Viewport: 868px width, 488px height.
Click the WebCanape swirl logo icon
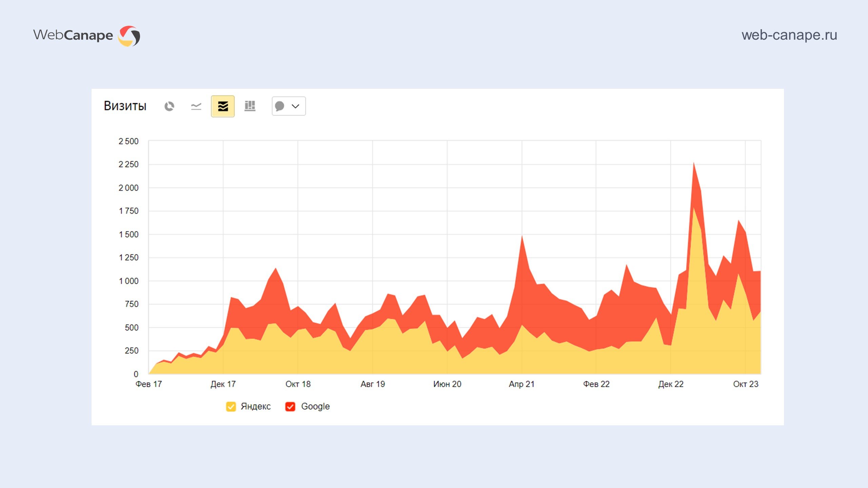(x=129, y=36)
